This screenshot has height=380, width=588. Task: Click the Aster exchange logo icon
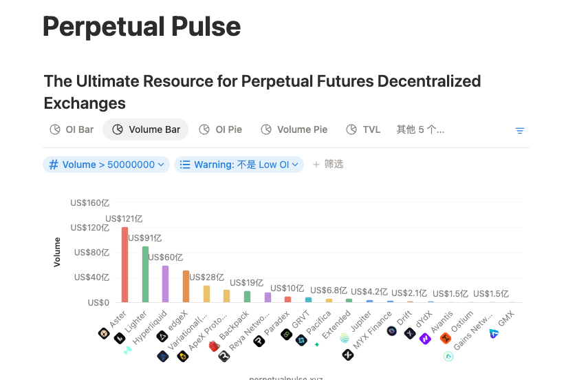click(104, 334)
